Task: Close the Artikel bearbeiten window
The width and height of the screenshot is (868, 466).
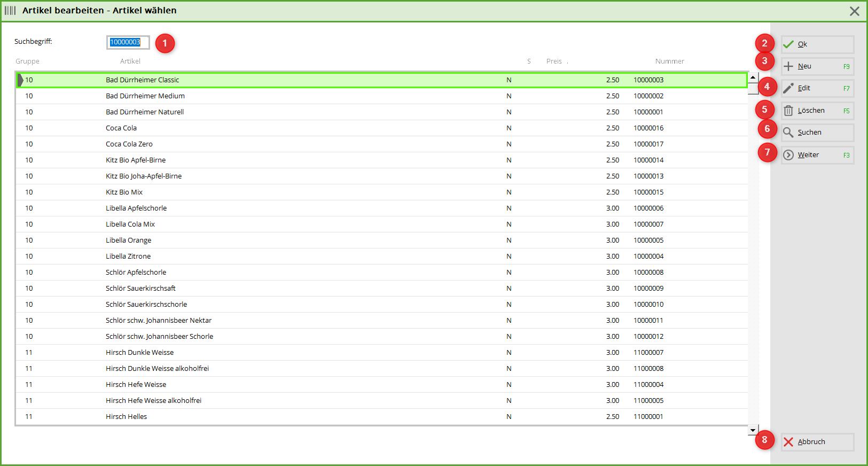Action: pyautogui.click(x=854, y=11)
